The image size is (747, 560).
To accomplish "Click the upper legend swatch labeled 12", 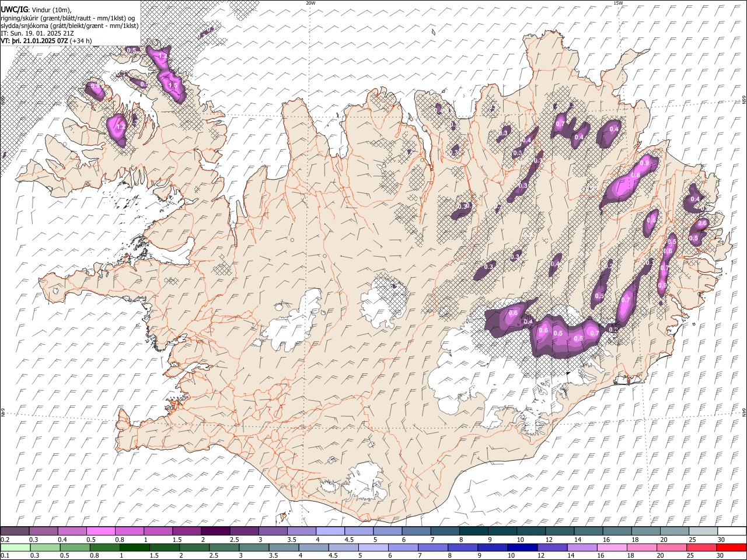I will pyautogui.click(x=559, y=531).
